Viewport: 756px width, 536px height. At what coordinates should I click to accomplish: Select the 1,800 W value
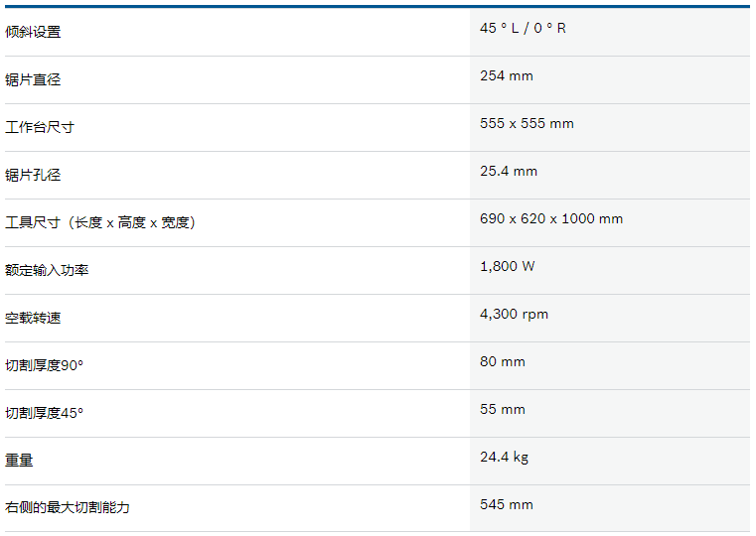click(x=507, y=266)
